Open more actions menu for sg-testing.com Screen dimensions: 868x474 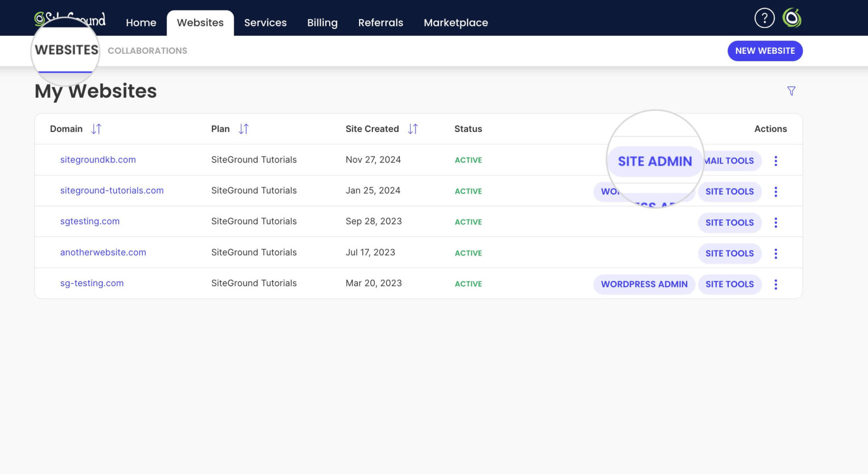(775, 285)
